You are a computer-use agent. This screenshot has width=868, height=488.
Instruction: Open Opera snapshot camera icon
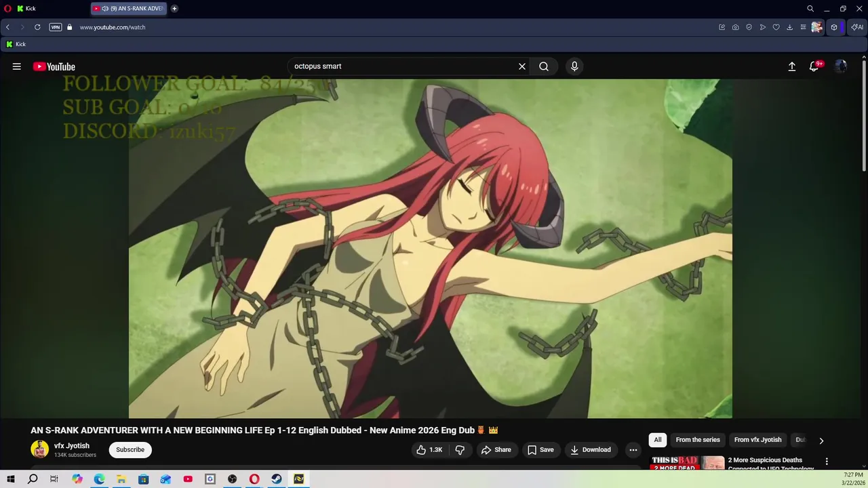point(736,27)
